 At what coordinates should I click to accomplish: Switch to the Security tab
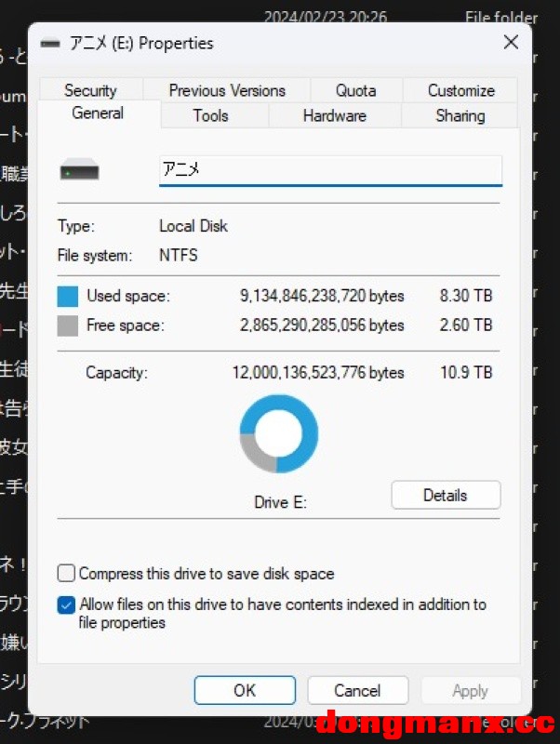pos(90,90)
